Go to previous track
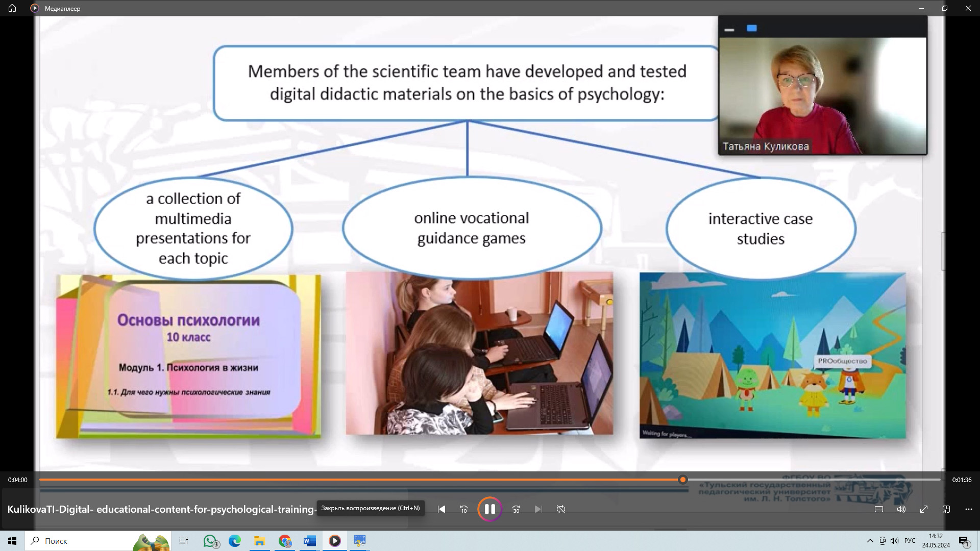The width and height of the screenshot is (980, 551). point(442,509)
